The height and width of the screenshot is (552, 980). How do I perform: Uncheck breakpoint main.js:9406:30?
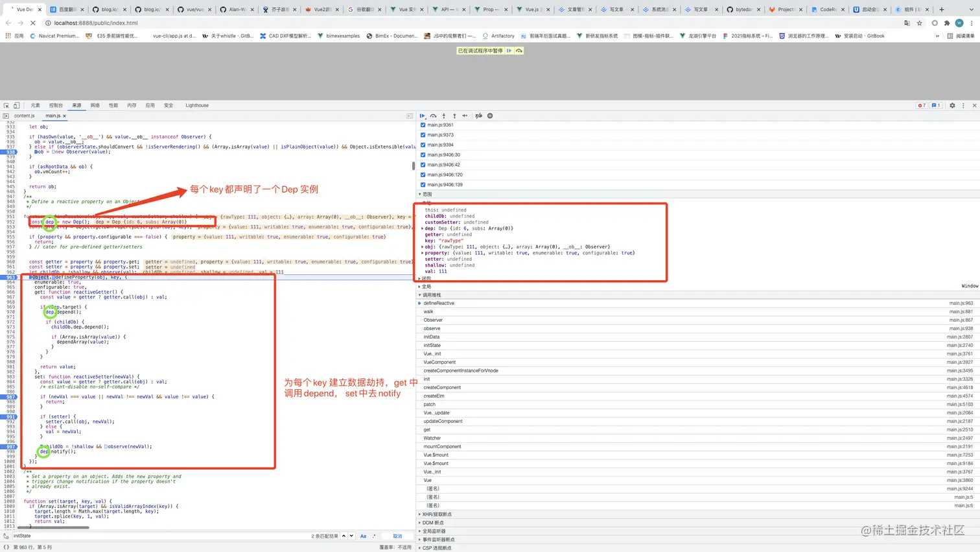[423, 155]
